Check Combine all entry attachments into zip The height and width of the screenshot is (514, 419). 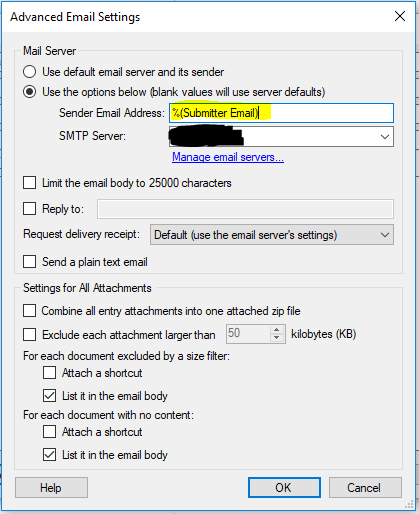pyautogui.click(x=29, y=311)
